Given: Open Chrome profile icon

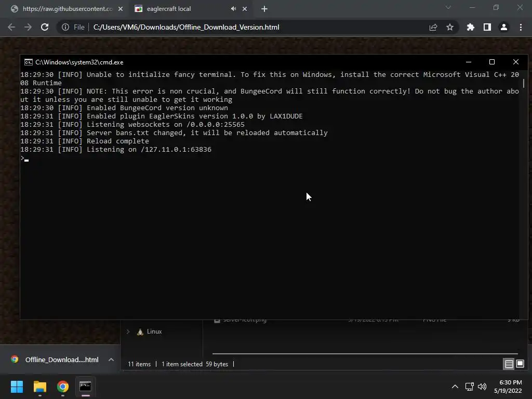Looking at the screenshot, I should pyautogui.click(x=504, y=27).
